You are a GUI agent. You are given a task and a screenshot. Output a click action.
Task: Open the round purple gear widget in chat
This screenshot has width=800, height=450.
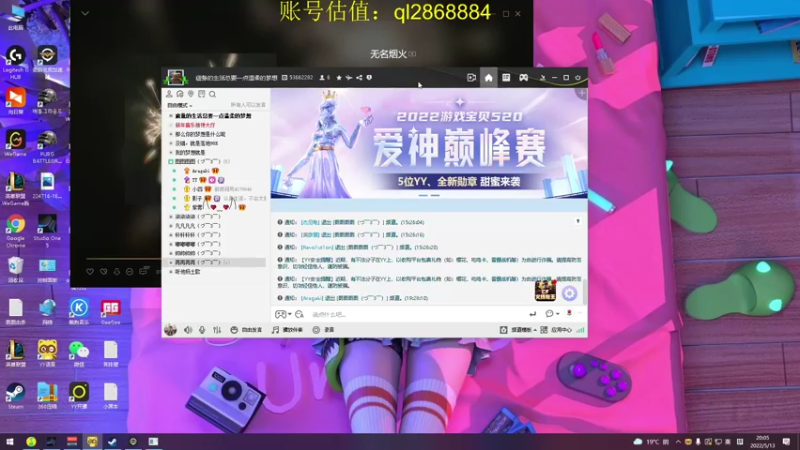[x=569, y=293]
